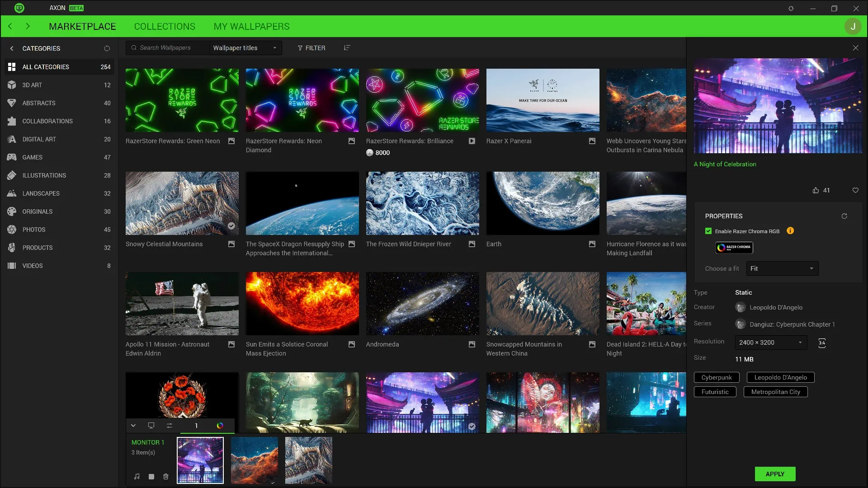This screenshot has height=488, width=868.
Task: Click the Cyberpunk tag link
Action: click(717, 377)
